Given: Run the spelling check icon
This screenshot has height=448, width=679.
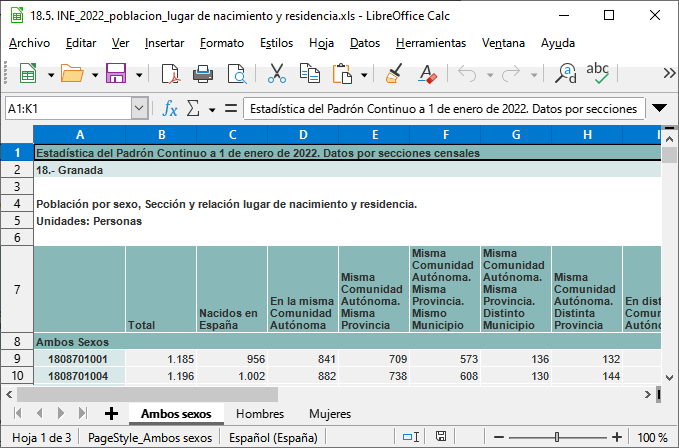Looking at the screenshot, I should tap(598, 72).
